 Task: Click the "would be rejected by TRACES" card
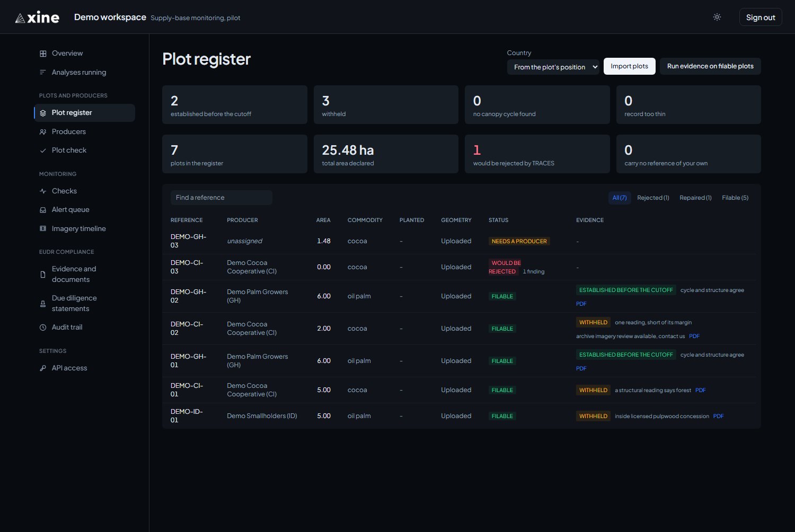pyautogui.click(x=537, y=154)
